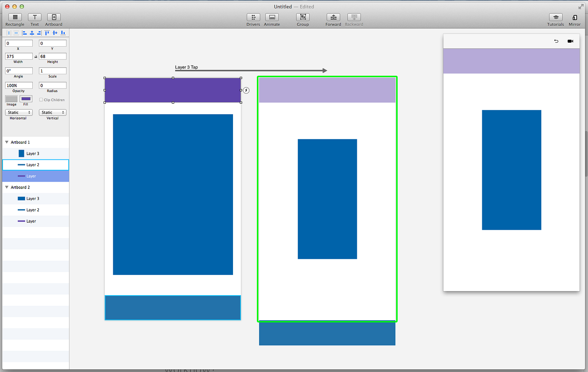This screenshot has width=588, height=372.
Task: Align layers to right edge
Action: [39, 33]
